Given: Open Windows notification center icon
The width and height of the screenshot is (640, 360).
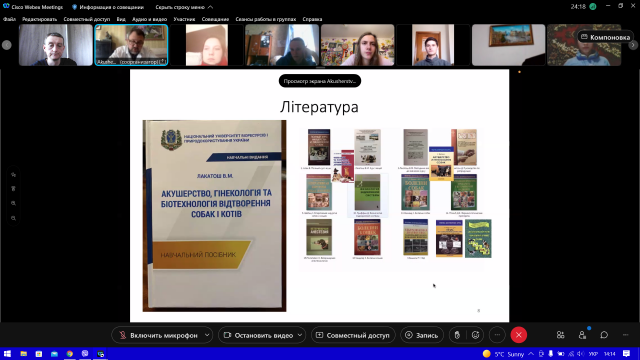Looking at the screenshot, I should [627, 354].
